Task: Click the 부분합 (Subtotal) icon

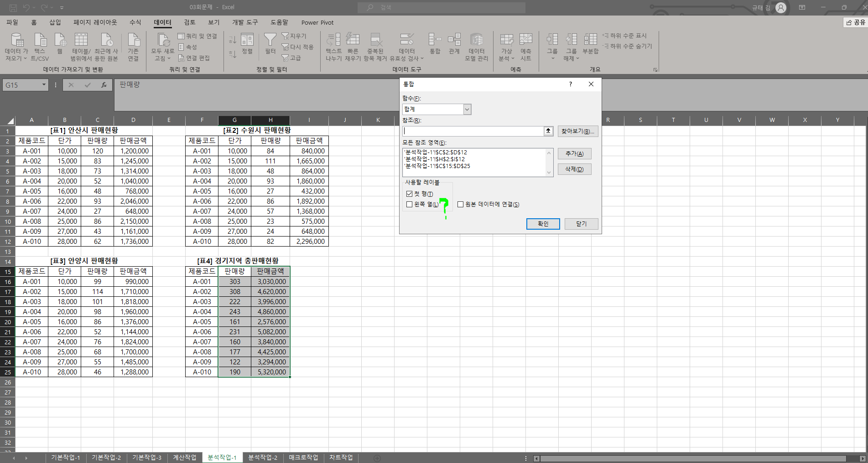Action: coord(590,41)
